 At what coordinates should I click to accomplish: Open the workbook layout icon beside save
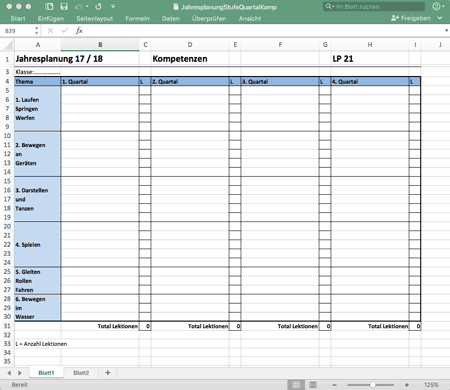tap(49, 7)
